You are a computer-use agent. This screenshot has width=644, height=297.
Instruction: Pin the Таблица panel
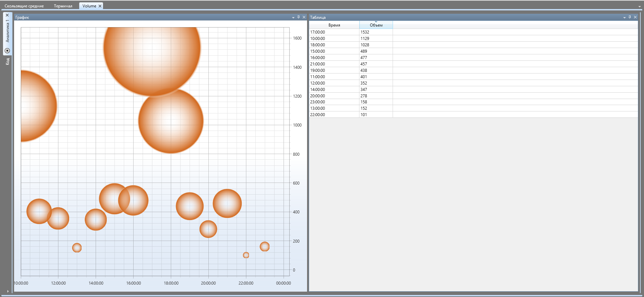(630, 17)
